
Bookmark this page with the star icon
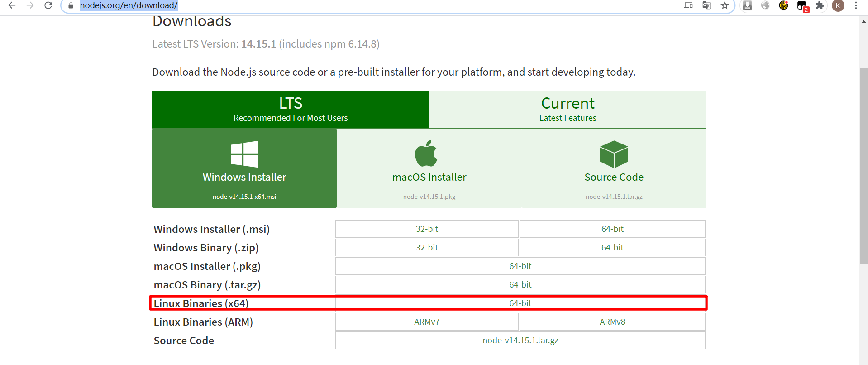pyautogui.click(x=725, y=5)
